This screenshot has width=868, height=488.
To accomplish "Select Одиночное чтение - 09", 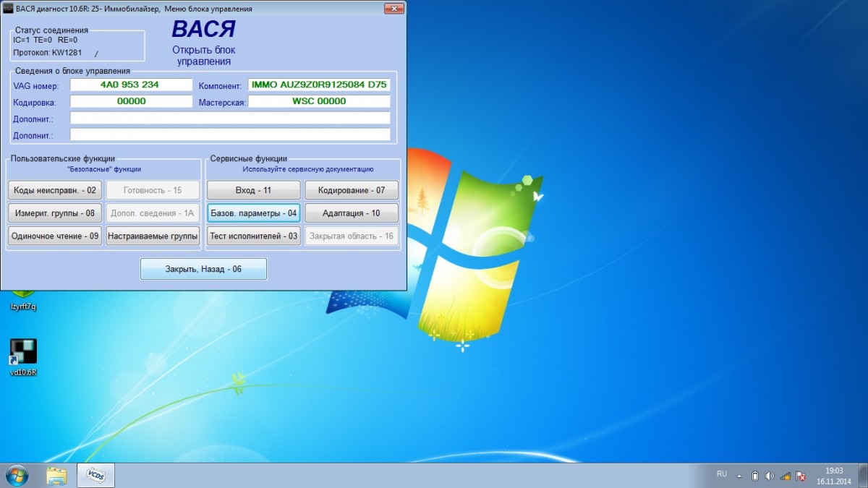I will coord(55,236).
